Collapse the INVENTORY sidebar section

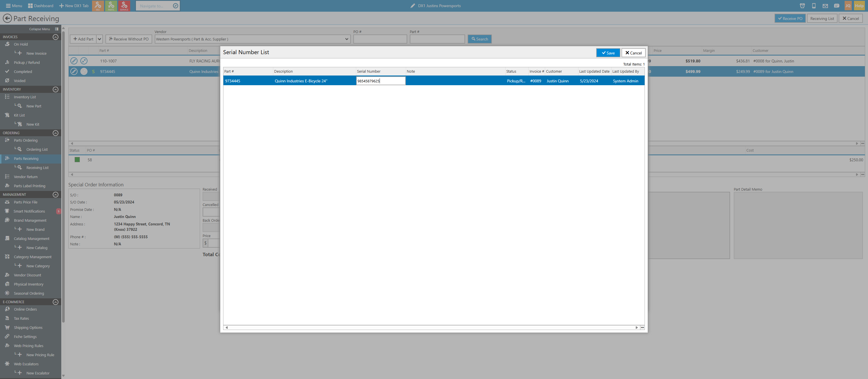pyautogui.click(x=56, y=89)
